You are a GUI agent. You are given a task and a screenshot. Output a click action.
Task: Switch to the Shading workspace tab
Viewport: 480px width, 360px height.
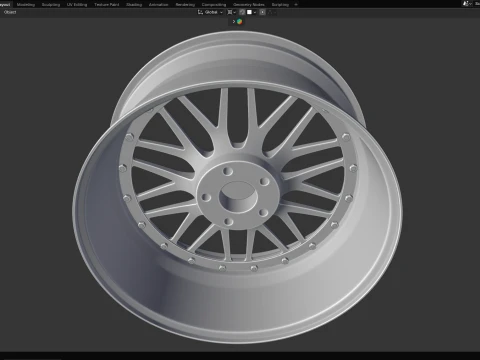pyautogui.click(x=134, y=5)
